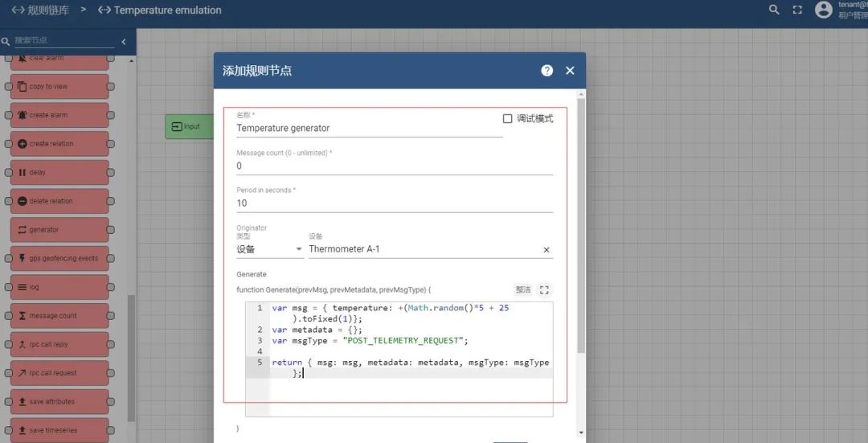Click the search nodes magnifier icon
The image size is (868, 443).
(x=6, y=41)
